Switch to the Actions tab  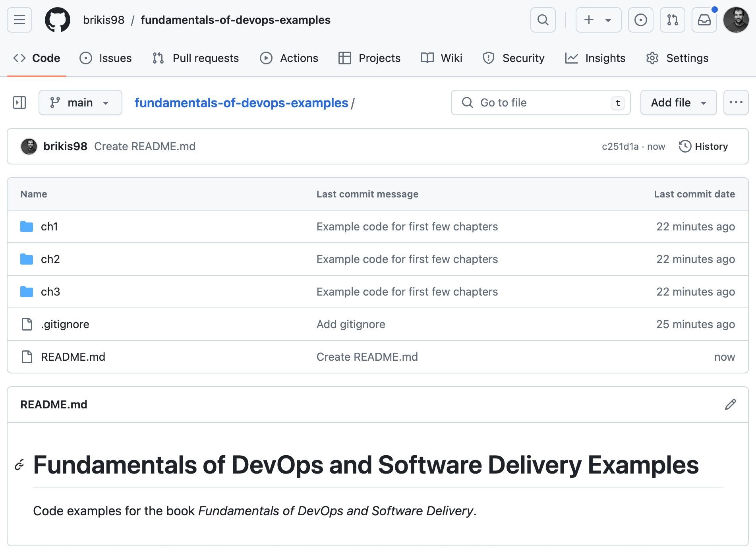(x=289, y=58)
